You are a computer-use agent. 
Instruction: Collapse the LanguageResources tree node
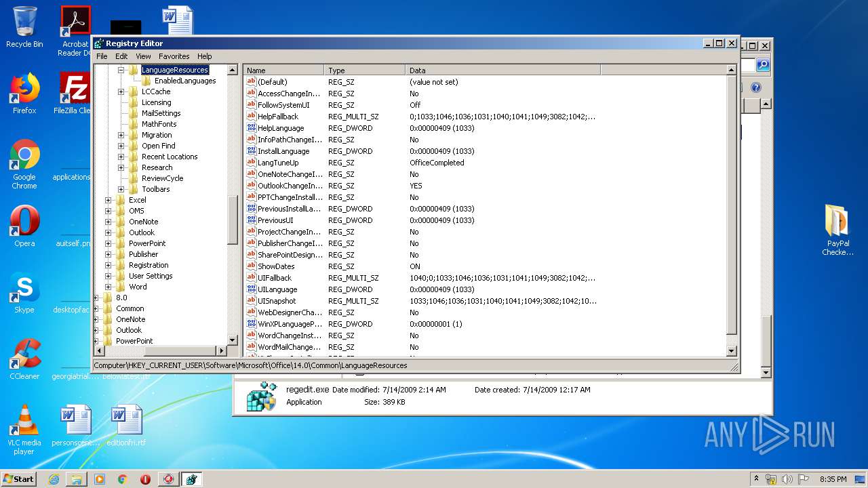(x=121, y=70)
